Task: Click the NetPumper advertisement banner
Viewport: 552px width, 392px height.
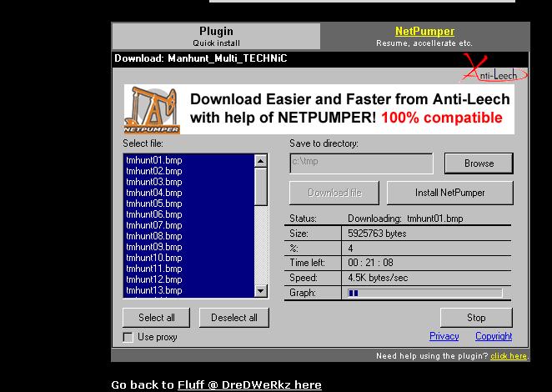Action: tap(319, 109)
